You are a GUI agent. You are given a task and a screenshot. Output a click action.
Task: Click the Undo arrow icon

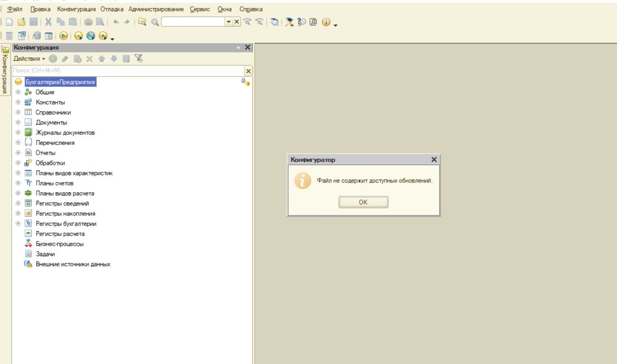[x=115, y=22]
